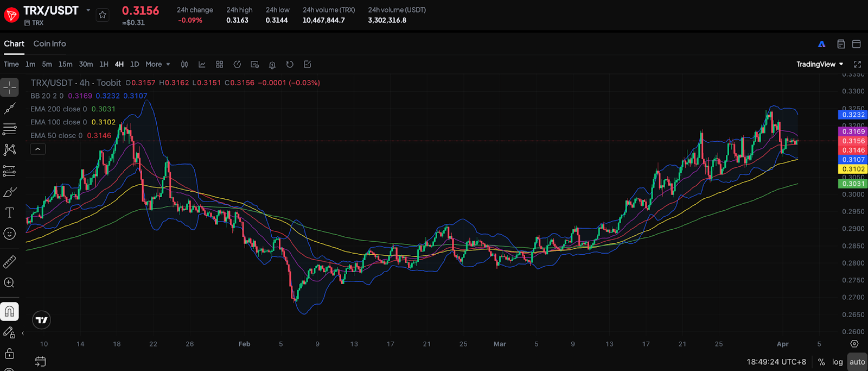Viewport: 868px width, 371px height.
Task: Open the price alert icon
Action: [272, 65]
